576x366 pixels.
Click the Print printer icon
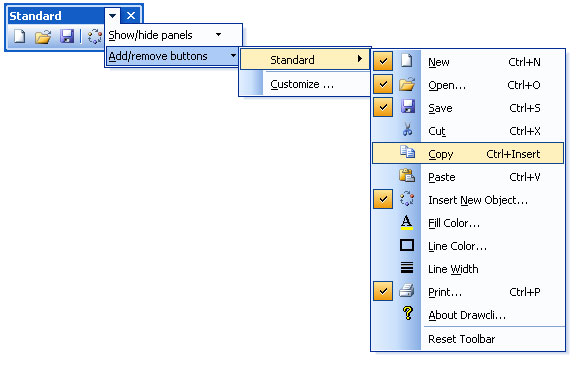(407, 291)
